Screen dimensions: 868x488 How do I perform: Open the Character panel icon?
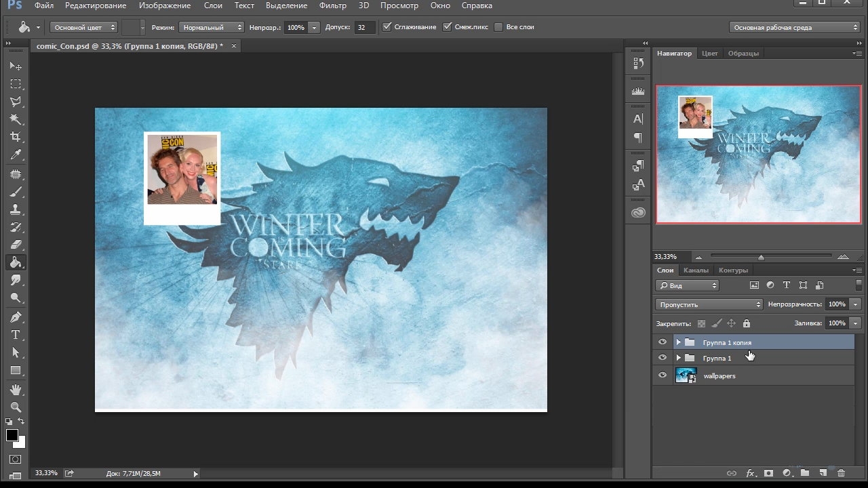638,119
